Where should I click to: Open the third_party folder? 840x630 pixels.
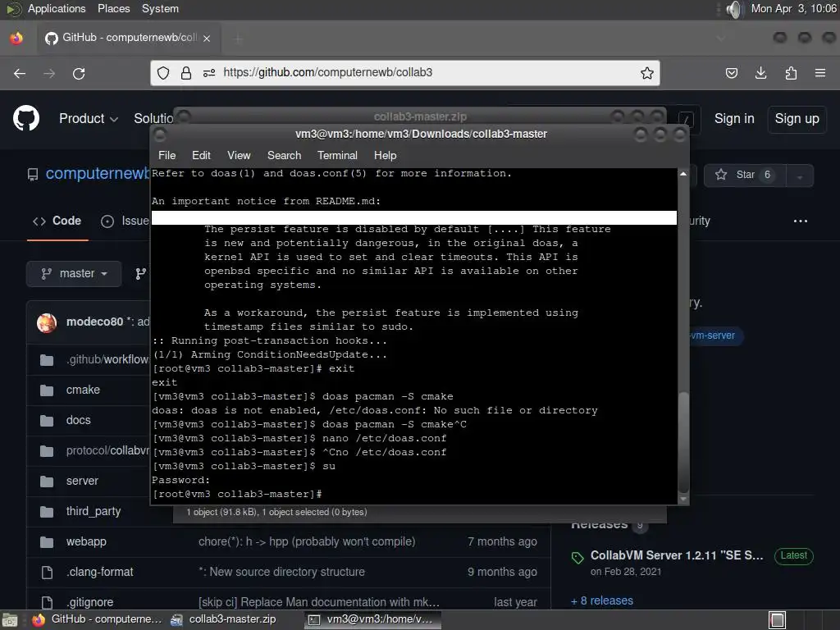pyautogui.click(x=94, y=512)
